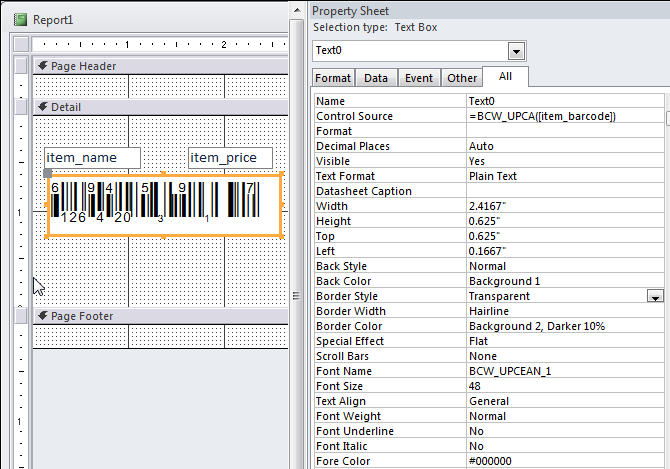
Task: Open the Border Style dropdown arrow
Action: (x=655, y=296)
